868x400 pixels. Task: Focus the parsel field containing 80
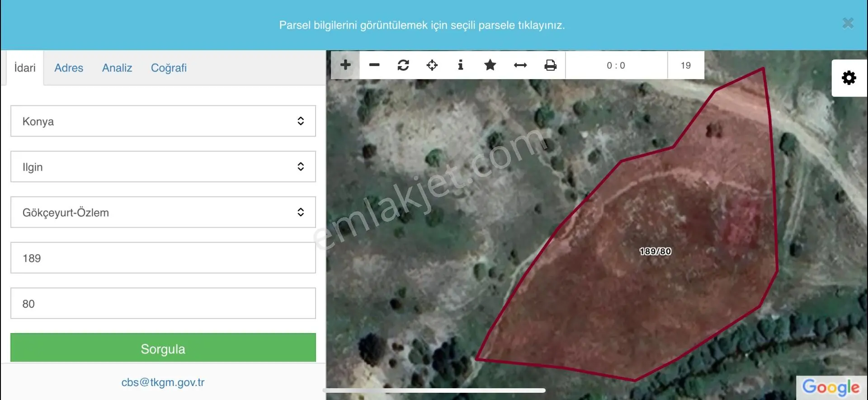click(x=163, y=304)
